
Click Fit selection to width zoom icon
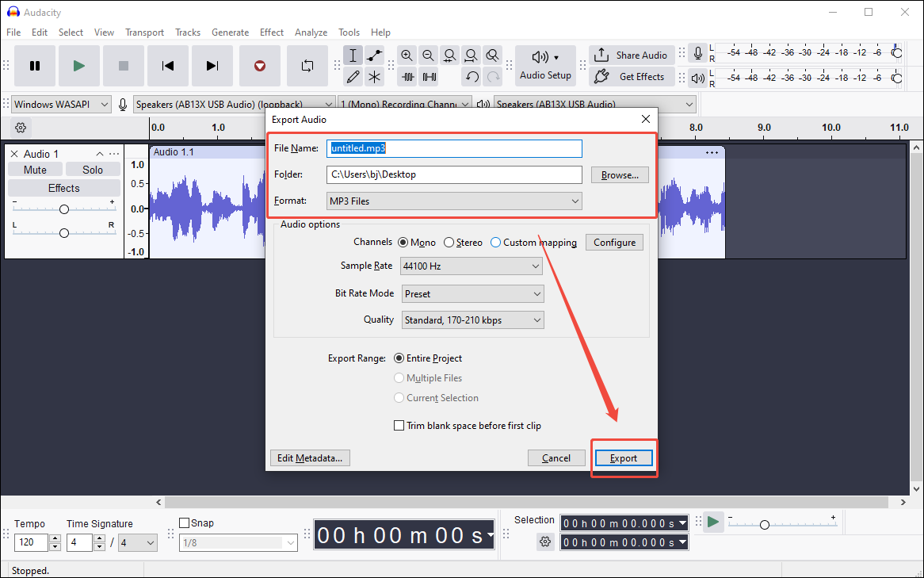[449, 56]
